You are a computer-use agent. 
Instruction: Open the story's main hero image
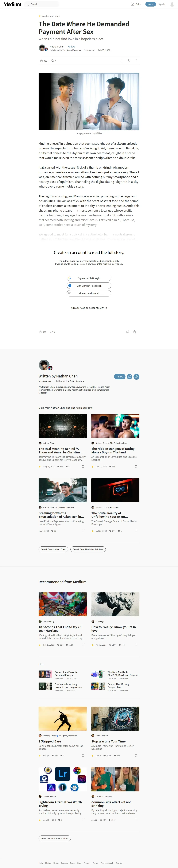pyautogui.click(x=89, y=101)
